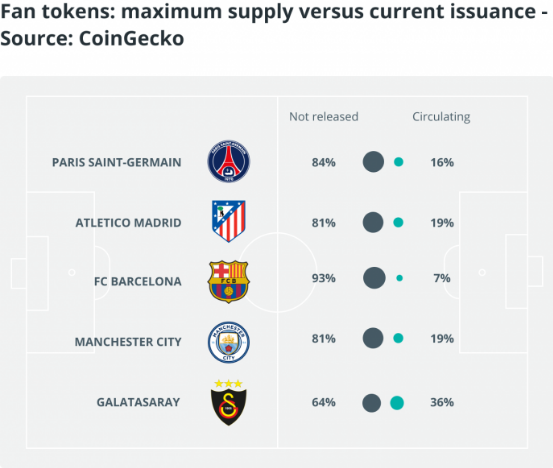Click the MANCHESTER CITY label
This screenshot has height=468, width=553.
tap(128, 342)
